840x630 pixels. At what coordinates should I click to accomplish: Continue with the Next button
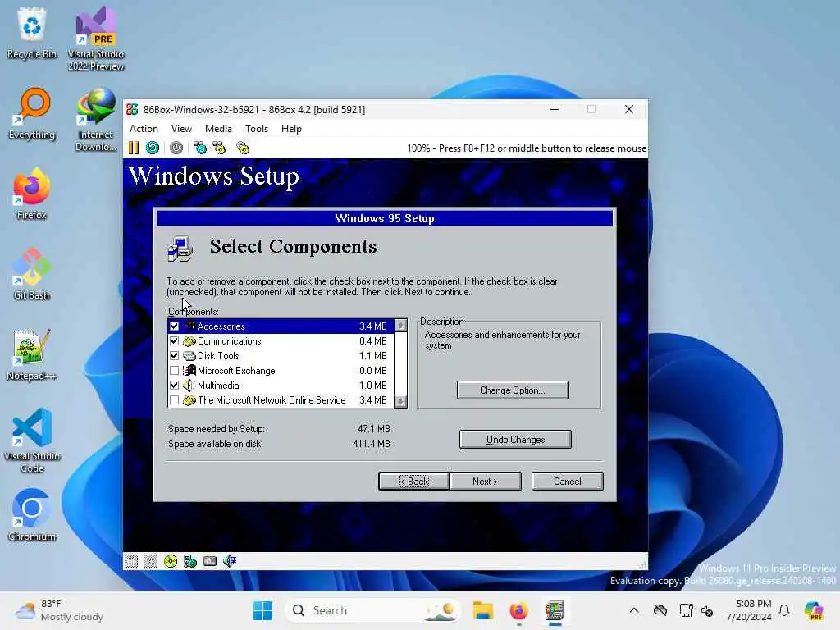click(486, 481)
